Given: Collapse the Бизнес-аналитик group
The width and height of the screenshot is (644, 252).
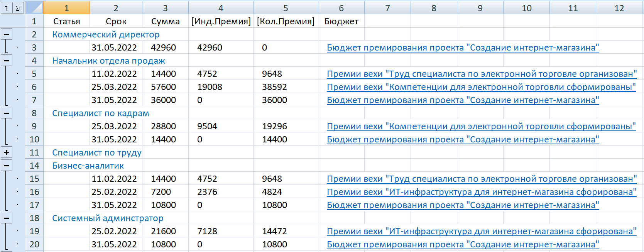Looking at the screenshot, I should coord(7,166).
